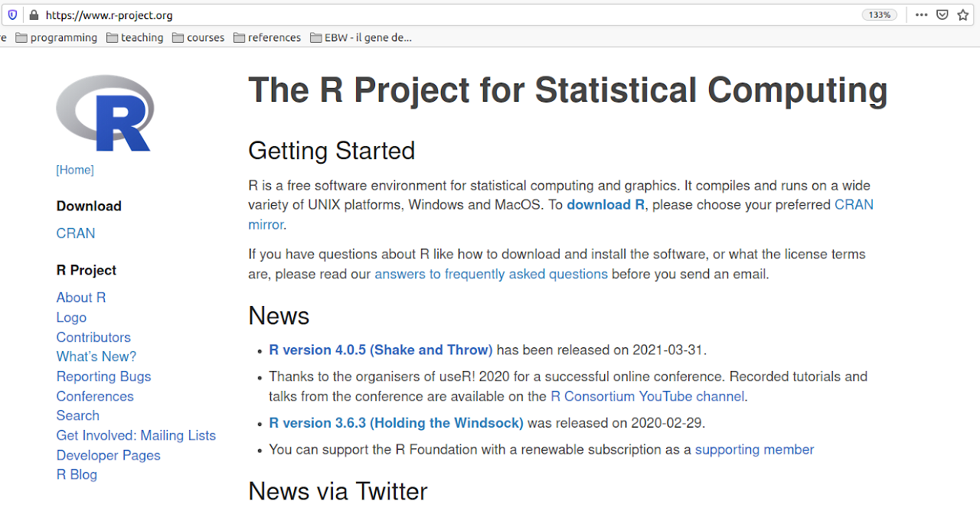This screenshot has height=511, width=980.
Task: Open the references bookmarks folder
Action: [274, 37]
